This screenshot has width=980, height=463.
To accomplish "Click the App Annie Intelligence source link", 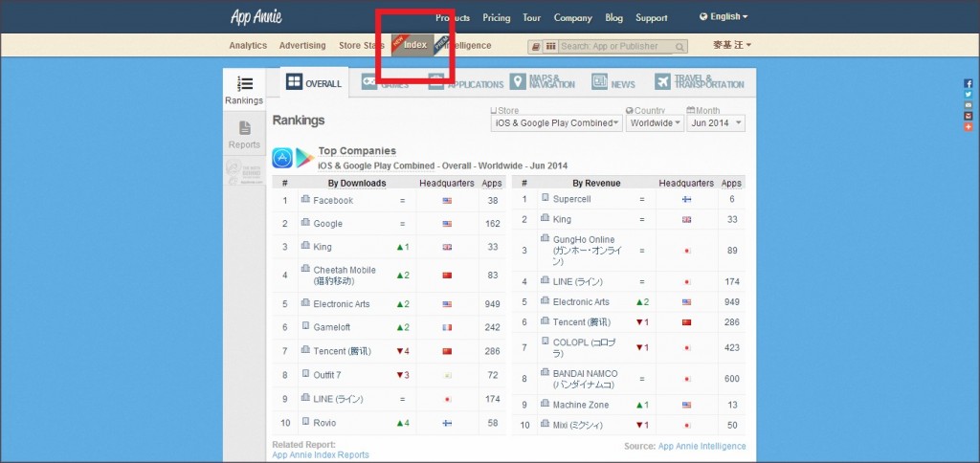I will [x=702, y=446].
